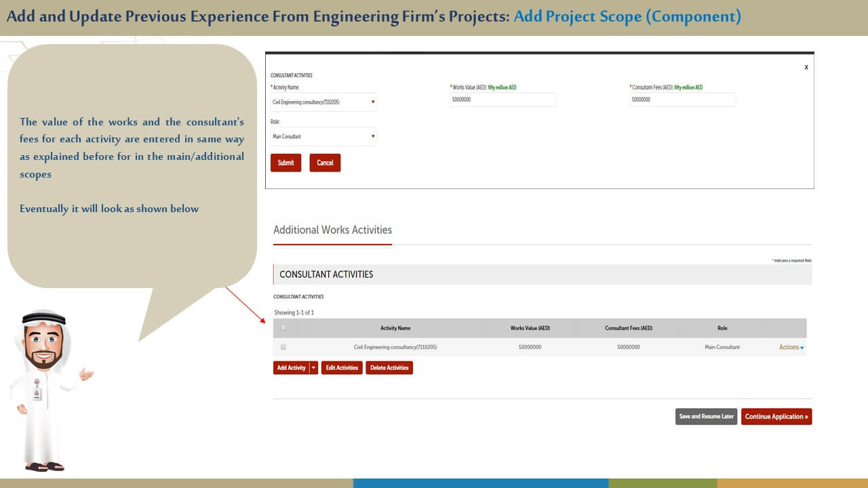The width and height of the screenshot is (868, 488).
Task: Focus the Consultant Fees (AED) input field
Action: [x=682, y=100]
